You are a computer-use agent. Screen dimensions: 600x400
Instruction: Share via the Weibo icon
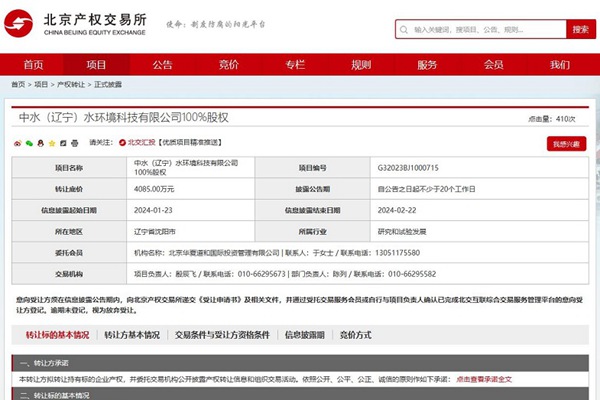pyautogui.click(x=17, y=143)
